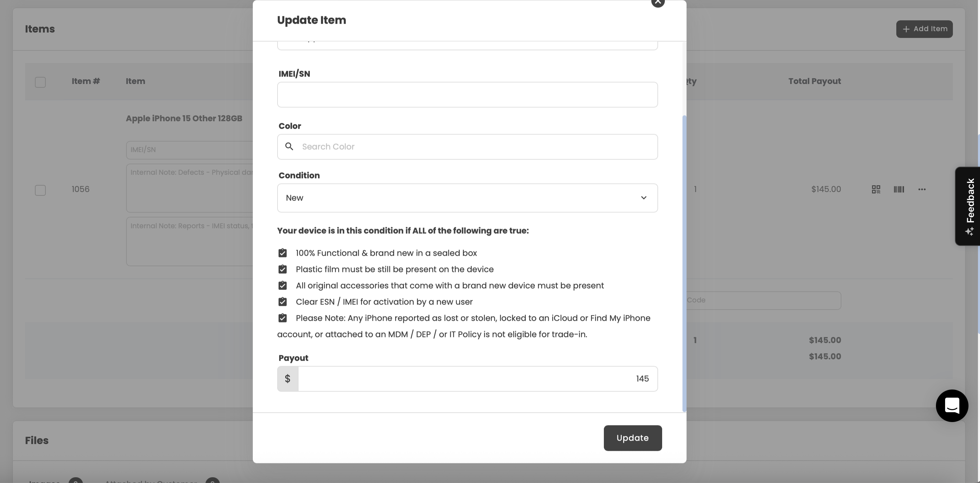Open the Feedback side tab
The image size is (980, 483).
pos(968,206)
